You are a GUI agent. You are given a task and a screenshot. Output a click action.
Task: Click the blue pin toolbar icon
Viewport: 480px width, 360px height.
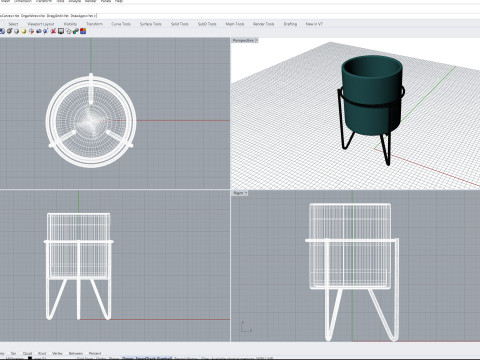46,31
